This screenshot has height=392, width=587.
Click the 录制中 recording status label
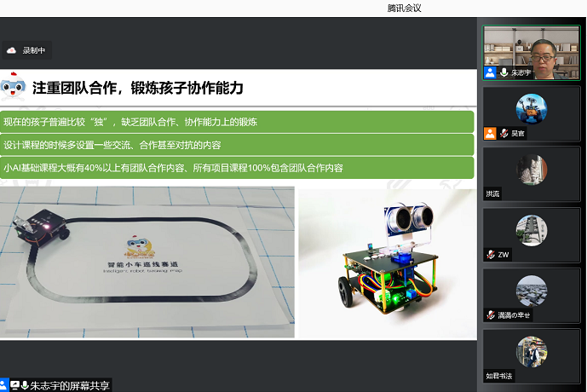[x=34, y=50]
